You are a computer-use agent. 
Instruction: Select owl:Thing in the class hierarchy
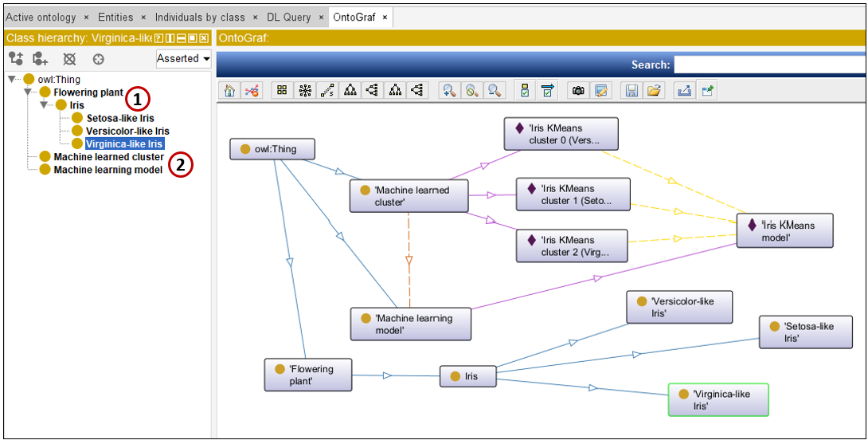pyautogui.click(x=59, y=79)
